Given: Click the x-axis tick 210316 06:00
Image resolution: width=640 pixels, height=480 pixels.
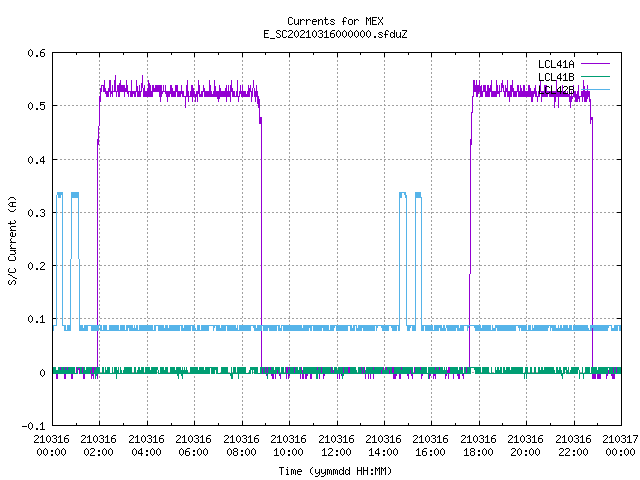Looking at the screenshot, I should [193, 446].
